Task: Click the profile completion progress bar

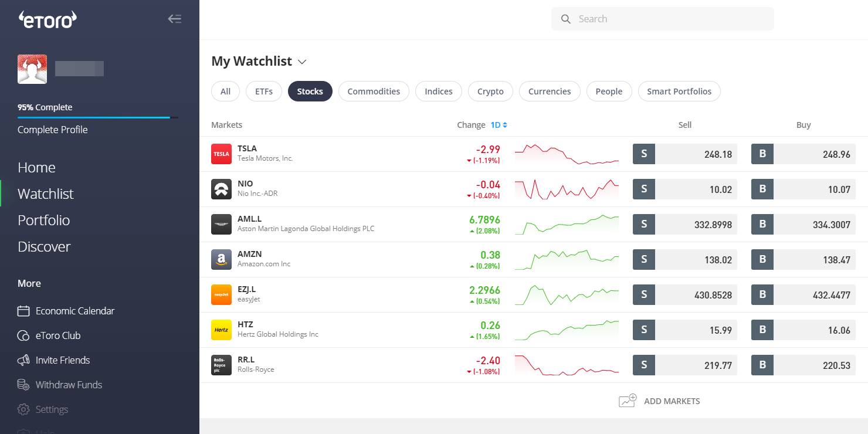Action: click(98, 118)
